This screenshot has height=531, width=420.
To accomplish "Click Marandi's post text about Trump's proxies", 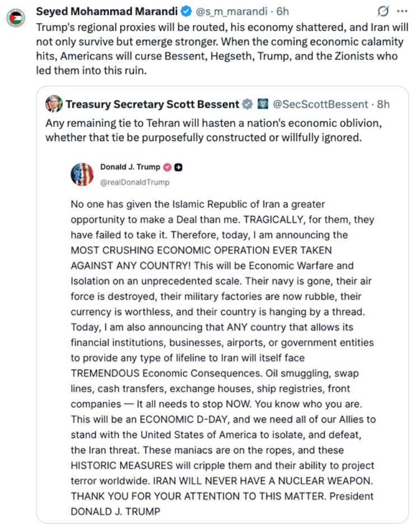I will [x=222, y=49].
